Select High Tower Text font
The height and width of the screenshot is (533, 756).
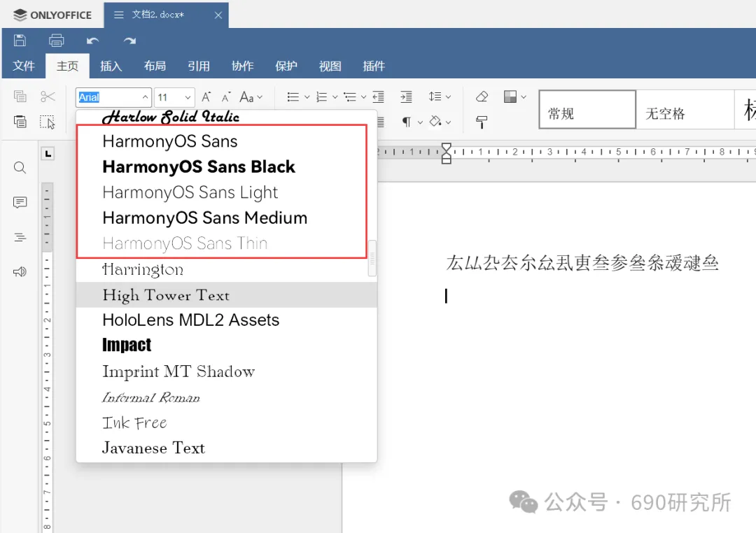[226, 295]
